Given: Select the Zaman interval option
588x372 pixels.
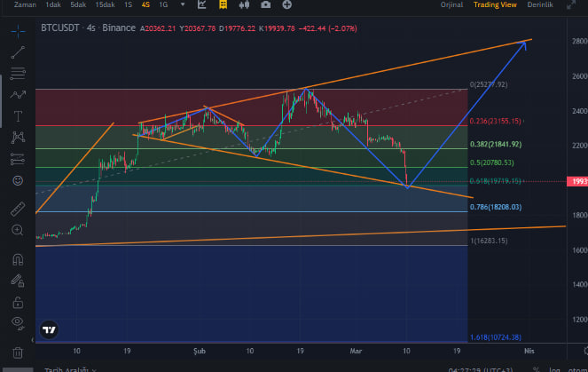Looking at the screenshot, I should pos(25,4).
